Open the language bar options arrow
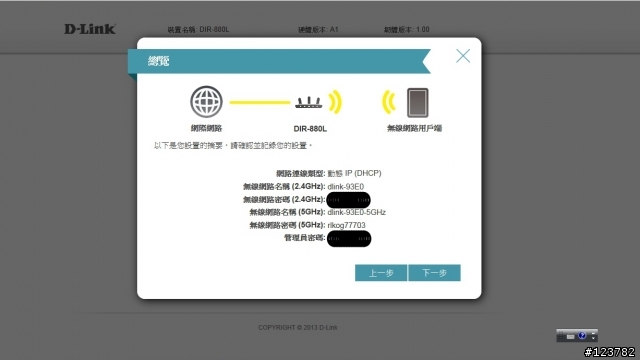640x360 pixels. click(x=593, y=338)
